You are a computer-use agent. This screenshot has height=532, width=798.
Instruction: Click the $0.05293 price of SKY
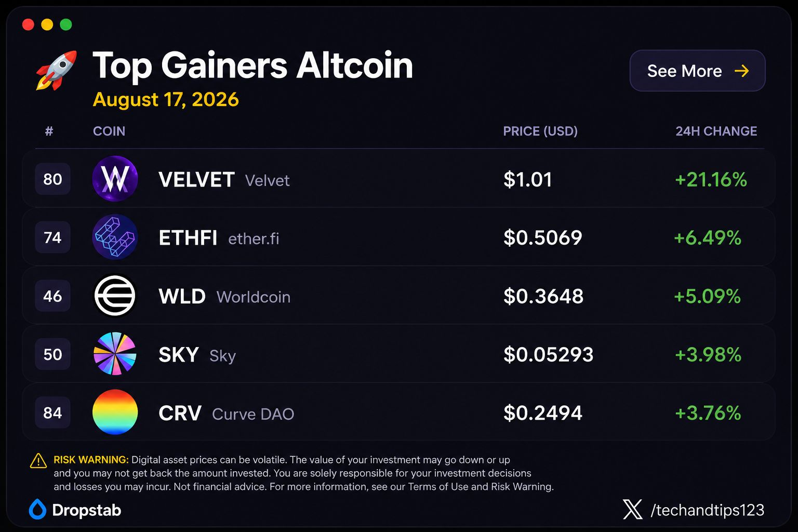pyautogui.click(x=548, y=355)
